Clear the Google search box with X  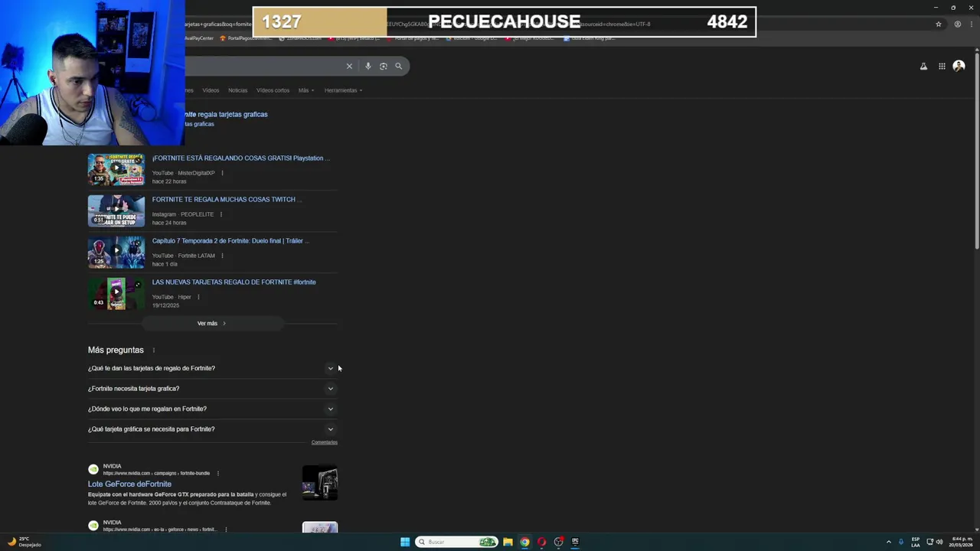point(349,67)
